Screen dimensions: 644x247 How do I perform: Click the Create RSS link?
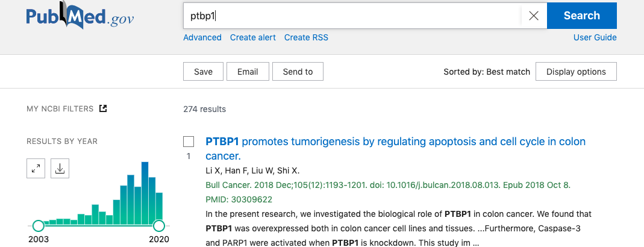coord(306,37)
